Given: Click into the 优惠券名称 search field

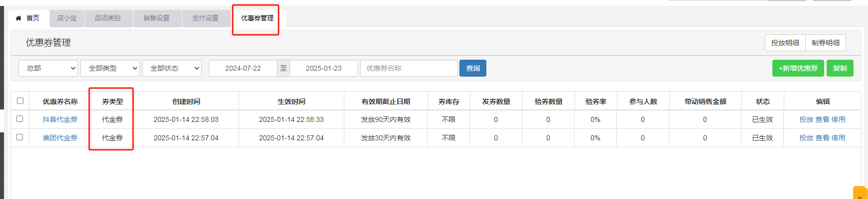Looking at the screenshot, I should pos(409,68).
